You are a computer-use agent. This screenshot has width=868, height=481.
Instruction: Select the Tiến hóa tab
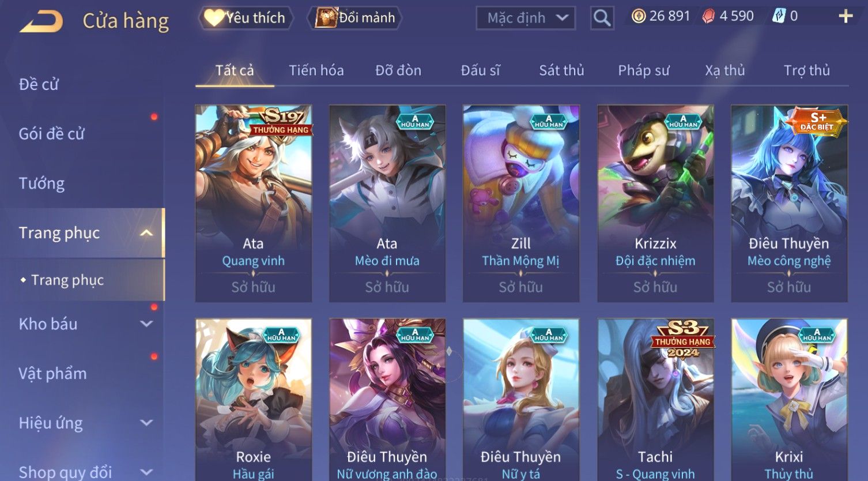(x=316, y=70)
